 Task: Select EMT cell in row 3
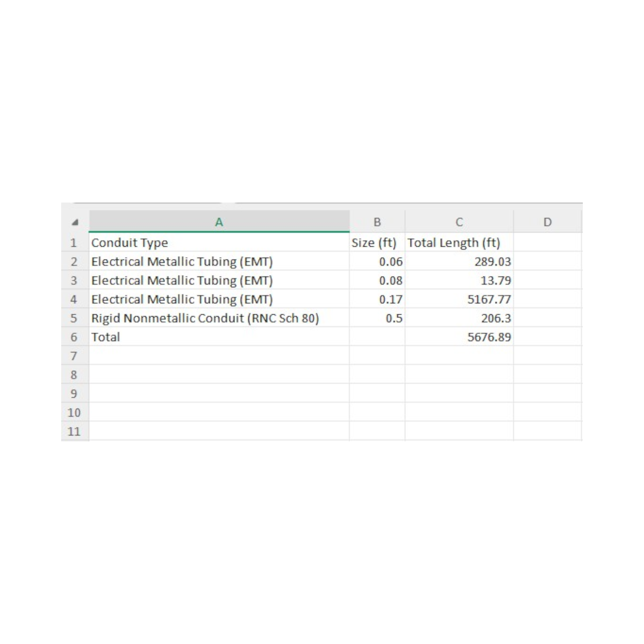(219, 280)
